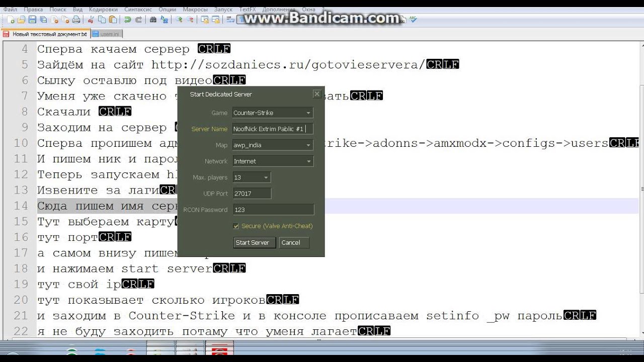Open the Max. players dropdown showing 13
Image resolution: width=644 pixels, height=362 pixels.
252,177
